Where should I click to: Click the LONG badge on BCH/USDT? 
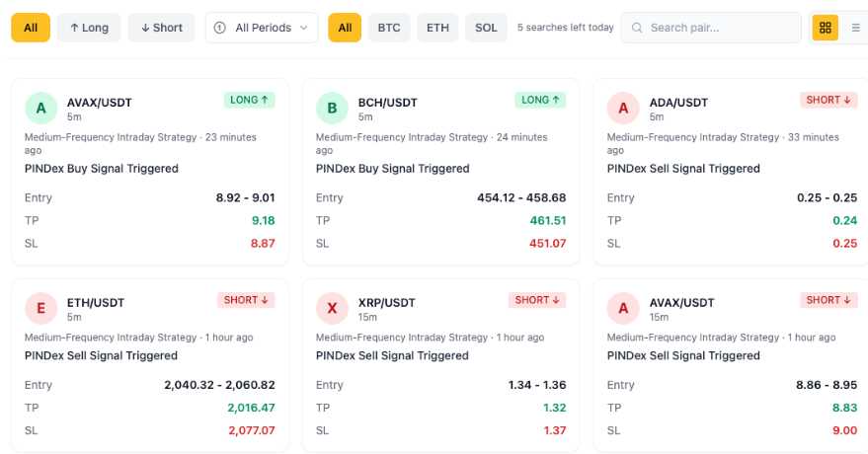(540, 100)
